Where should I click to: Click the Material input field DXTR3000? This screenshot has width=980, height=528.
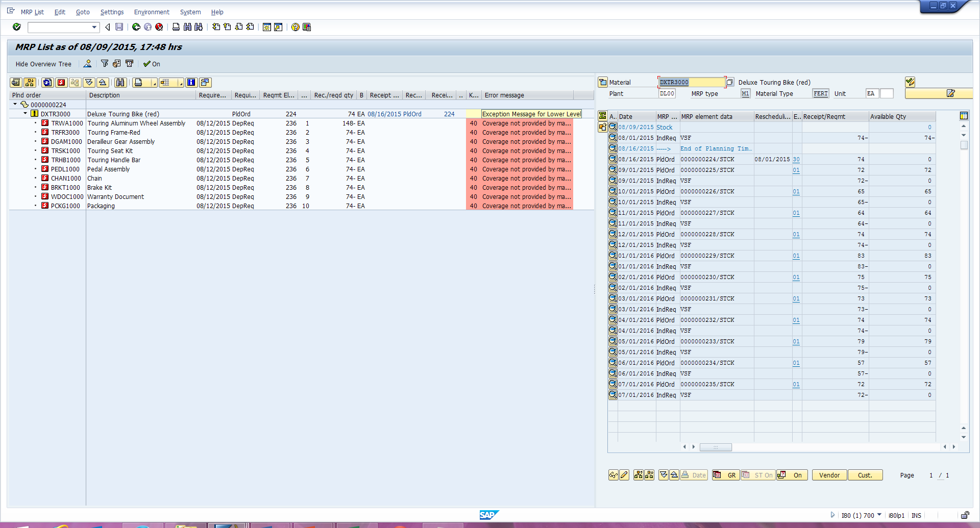pos(691,82)
